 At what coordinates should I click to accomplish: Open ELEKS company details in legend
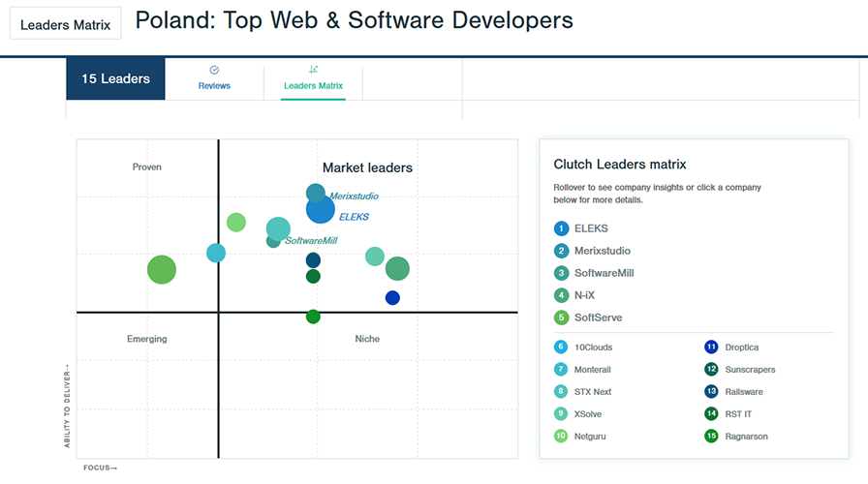(591, 228)
